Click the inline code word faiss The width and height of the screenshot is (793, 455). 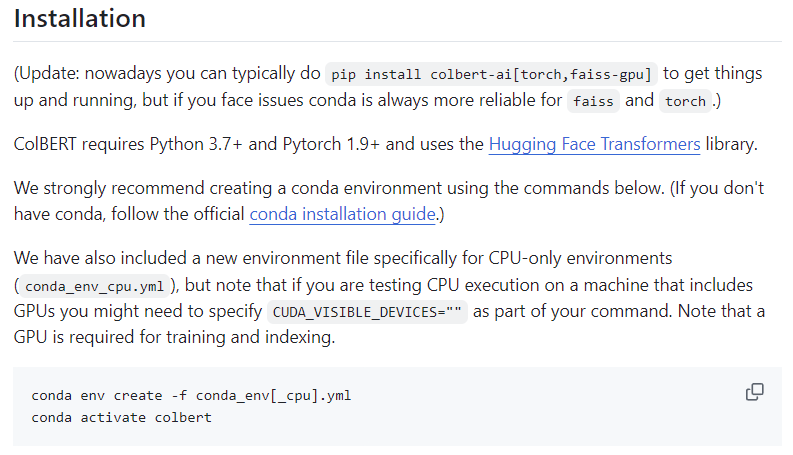pos(593,102)
